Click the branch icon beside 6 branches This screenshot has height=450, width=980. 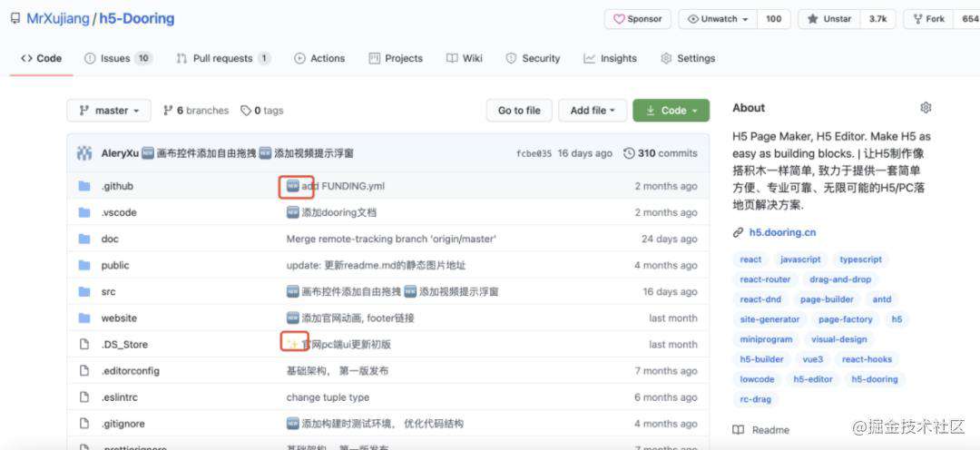click(168, 111)
